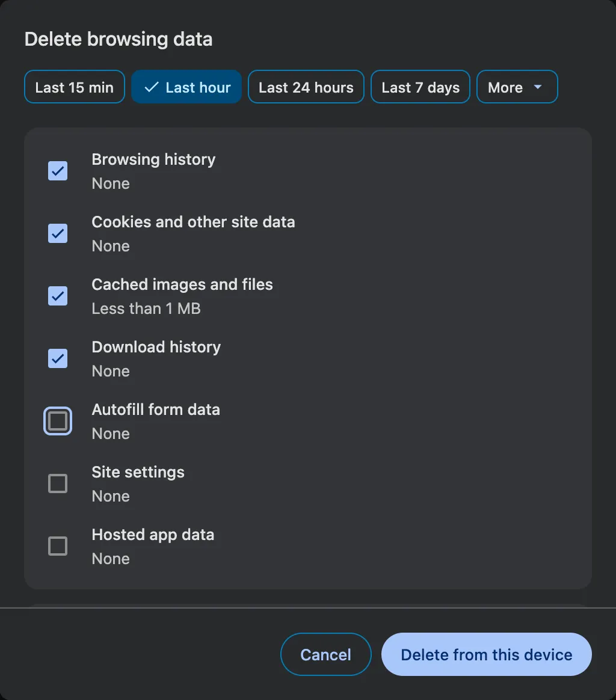Enable the Autofill form data checkbox
The height and width of the screenshot is (700, 616).
pyautogui.click(x=58, y=421)
